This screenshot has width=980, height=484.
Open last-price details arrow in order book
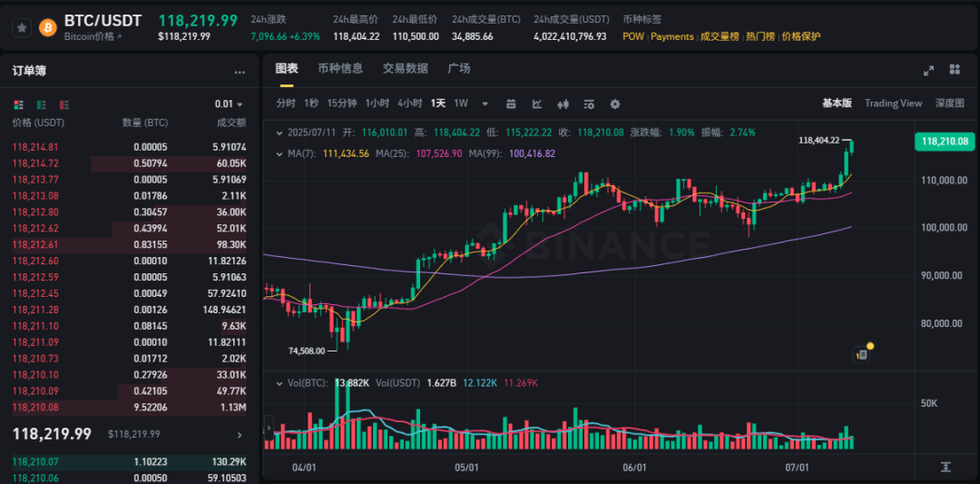[240, 434]
